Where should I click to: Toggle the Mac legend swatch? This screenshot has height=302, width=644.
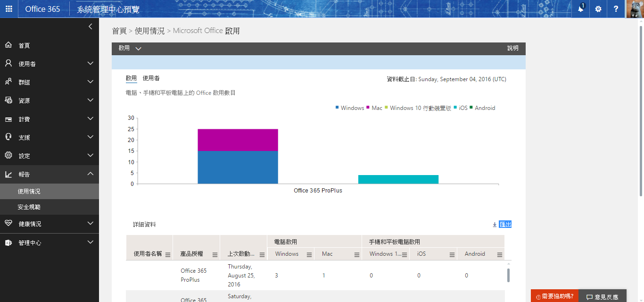(x=368, y=108)
